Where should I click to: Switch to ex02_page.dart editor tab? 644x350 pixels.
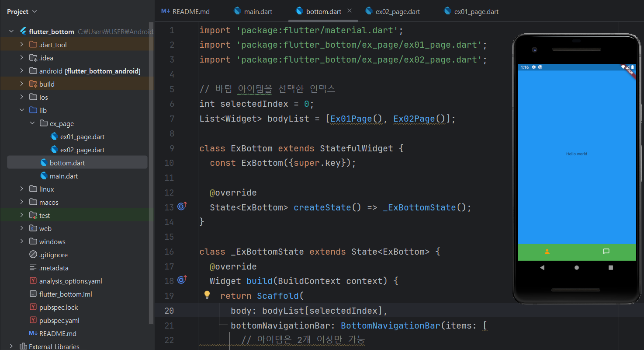tap(392, 11)
